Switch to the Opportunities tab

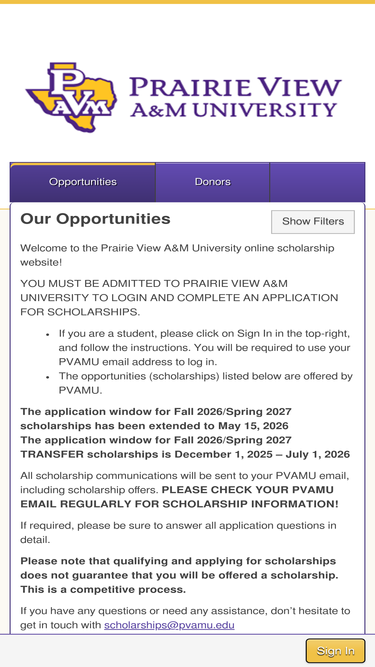(83, 182)
